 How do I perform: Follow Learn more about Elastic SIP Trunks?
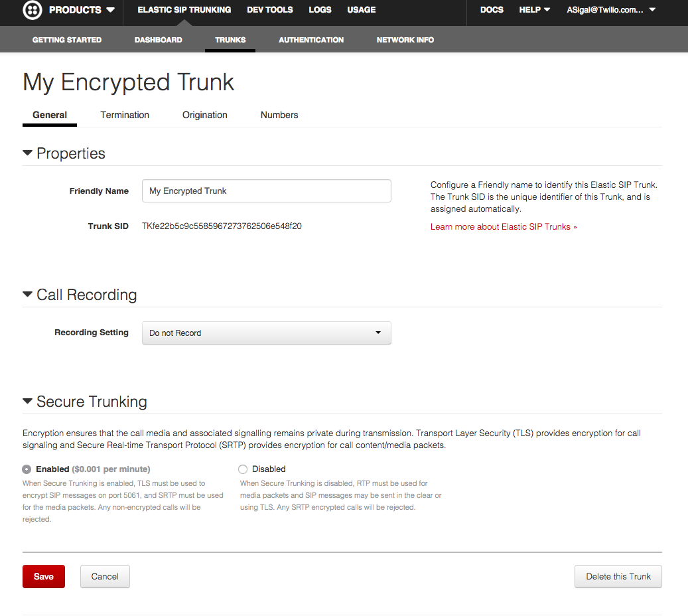pos(504,227)
